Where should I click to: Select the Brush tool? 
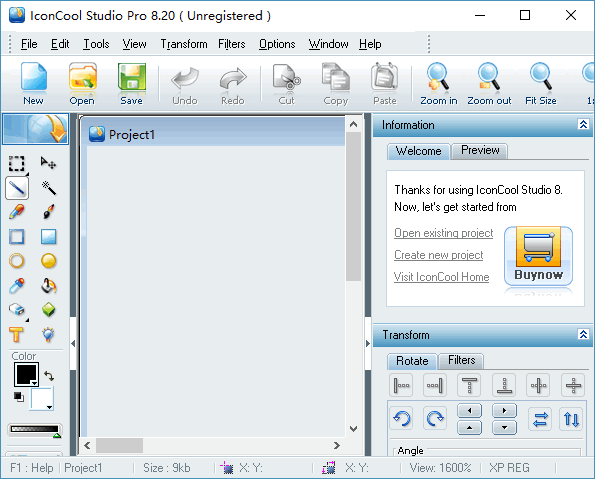[49, 212]
